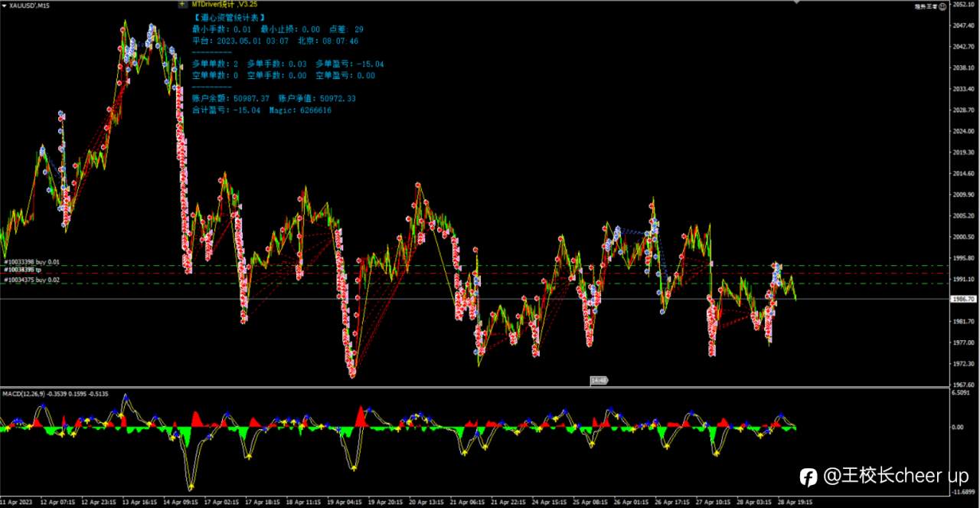980x508 pixels.
Task: Click the 2052.10 top price on scale
Action: (x=963, y=5)
